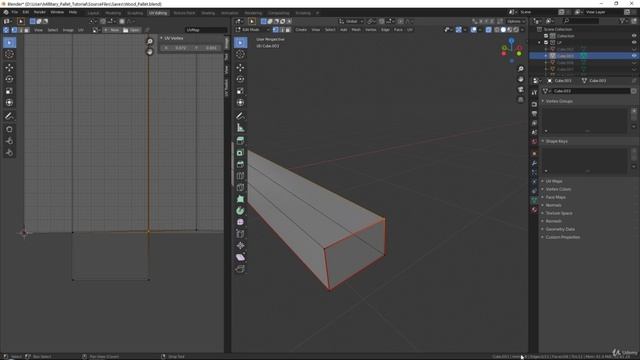Select the Shear tool

(241, 258)
